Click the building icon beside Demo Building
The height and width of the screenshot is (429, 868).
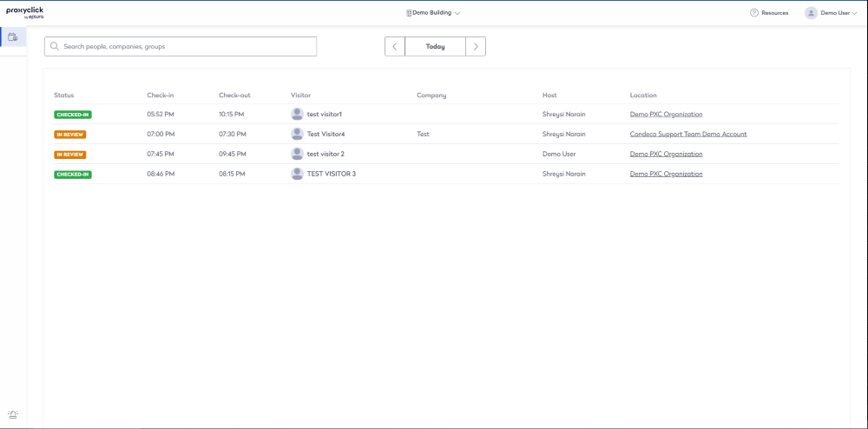[x=409, y=13]
